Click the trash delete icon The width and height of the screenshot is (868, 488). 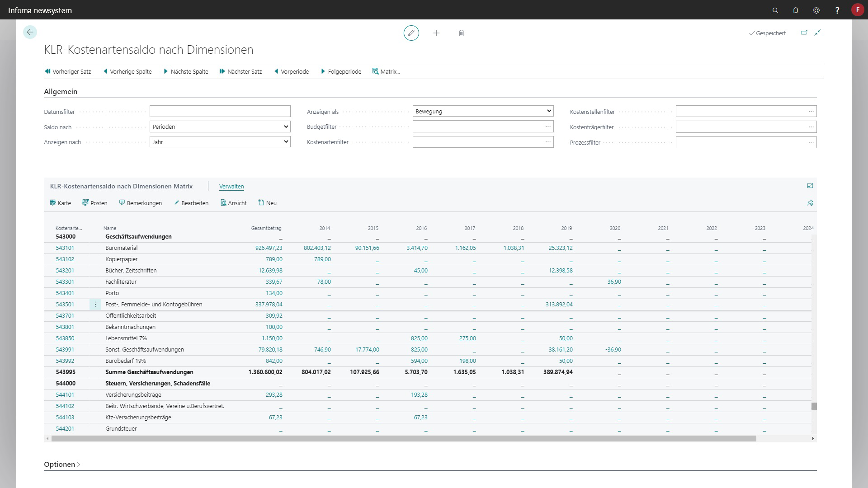(x=461, y=33)
